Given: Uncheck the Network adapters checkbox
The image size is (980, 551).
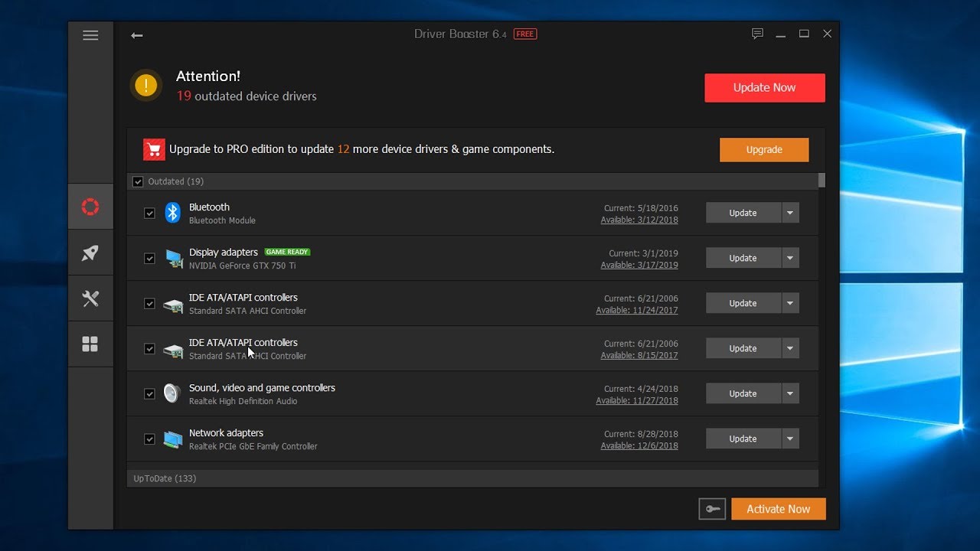Looking at the screenshot, I should [x=149, y=439].
